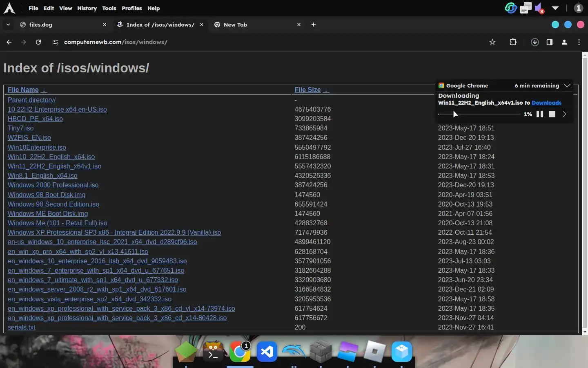Open the History menu
Image resolution: width=588 pixels, height=368 pixels.
pyautogui.click(x=87, y=8)
